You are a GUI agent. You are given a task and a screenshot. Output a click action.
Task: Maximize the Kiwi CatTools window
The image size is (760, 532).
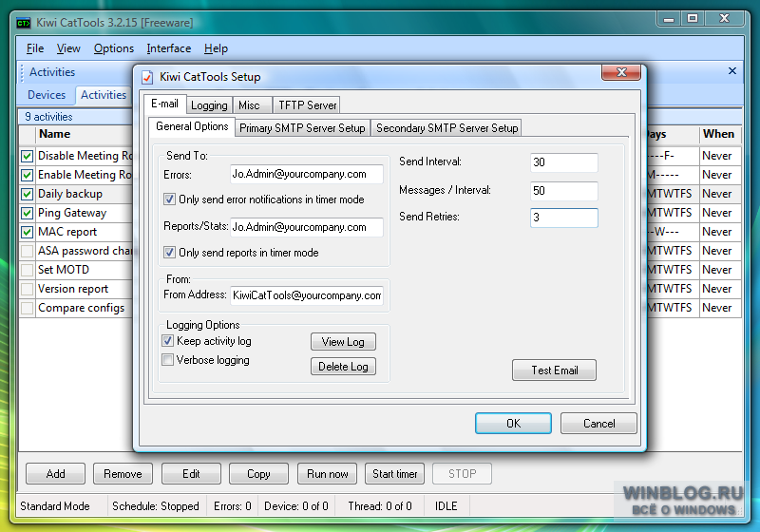click(x=693, y=18)
